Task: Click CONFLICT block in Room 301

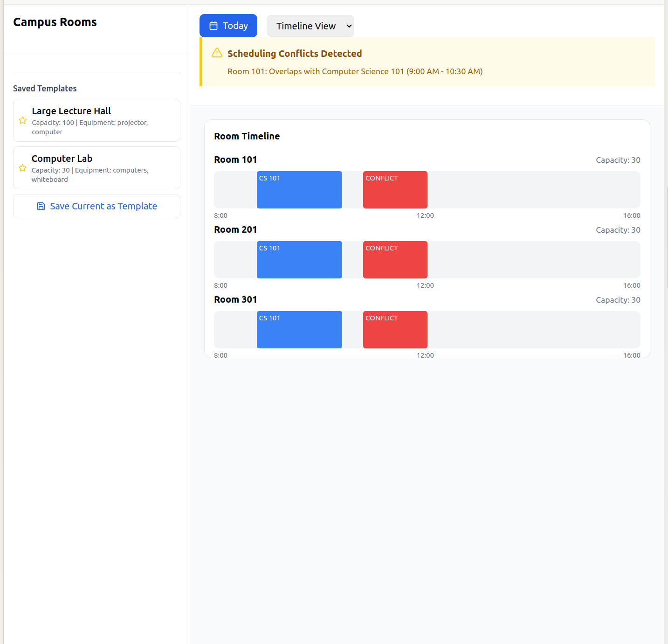Action: pyautogui.click(x=395, y=330)
